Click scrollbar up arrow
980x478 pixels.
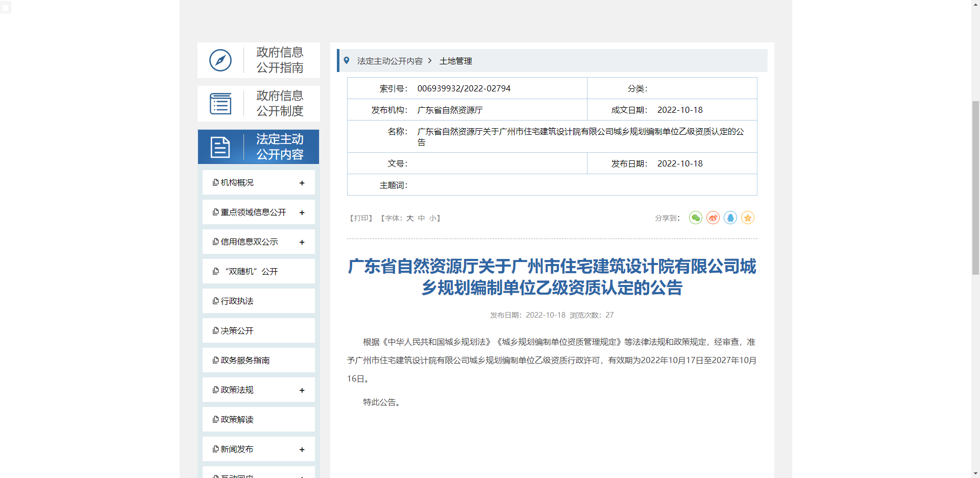[x=975, y=4]
